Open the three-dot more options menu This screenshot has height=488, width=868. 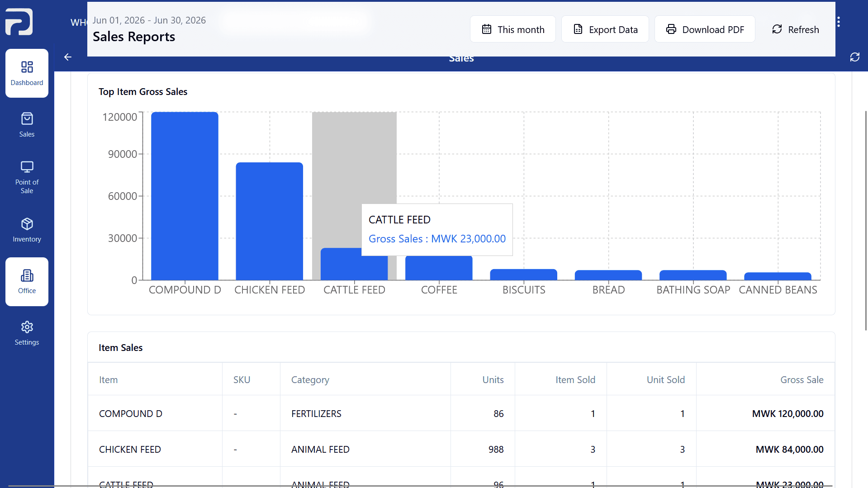click(x=839, y=22)
